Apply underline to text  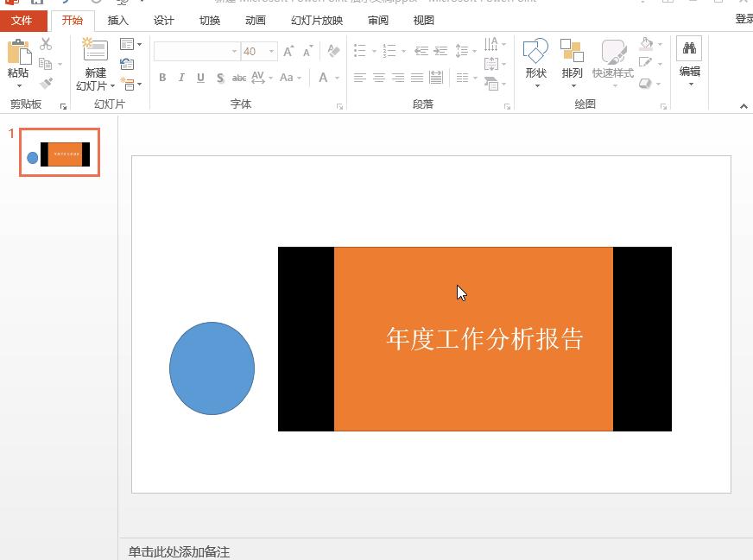coord(200,78)
